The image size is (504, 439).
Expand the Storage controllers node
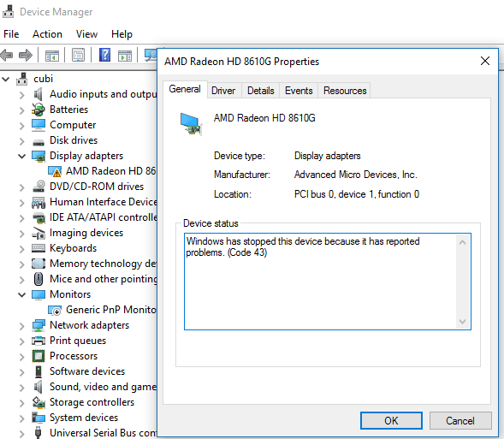(x=21, y=403)
